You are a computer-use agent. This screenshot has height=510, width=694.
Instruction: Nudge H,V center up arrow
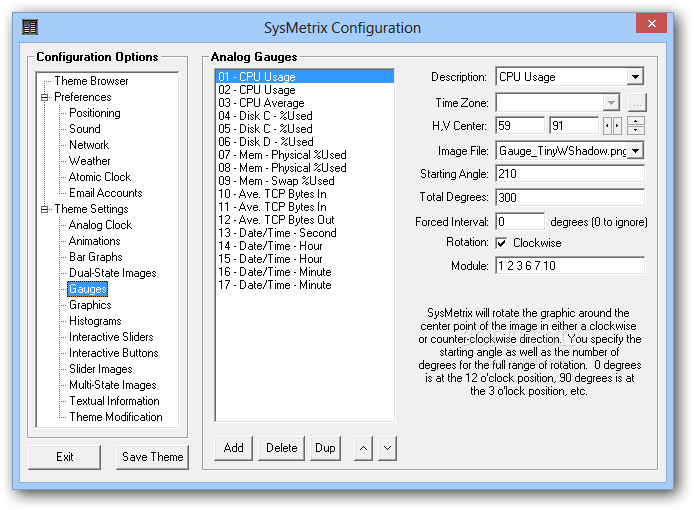636,121
